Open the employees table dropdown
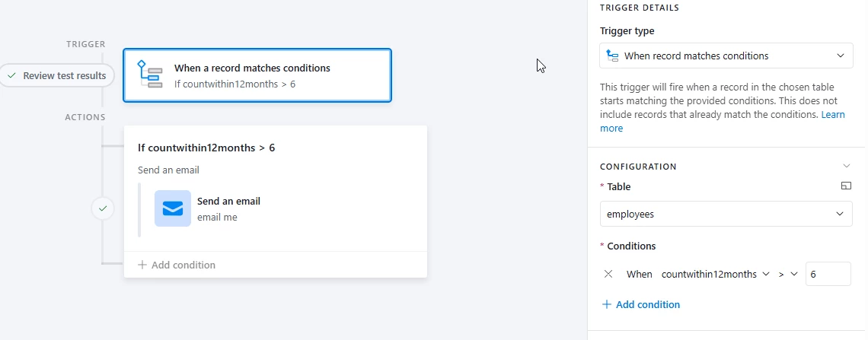This screenshot has width=868, height=340. coord(726,214)
